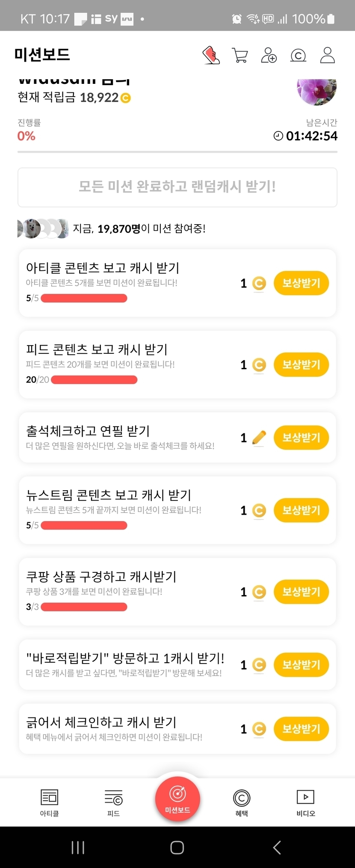
Task: Switch to the 아티클 tab
Action: (49, 803)
